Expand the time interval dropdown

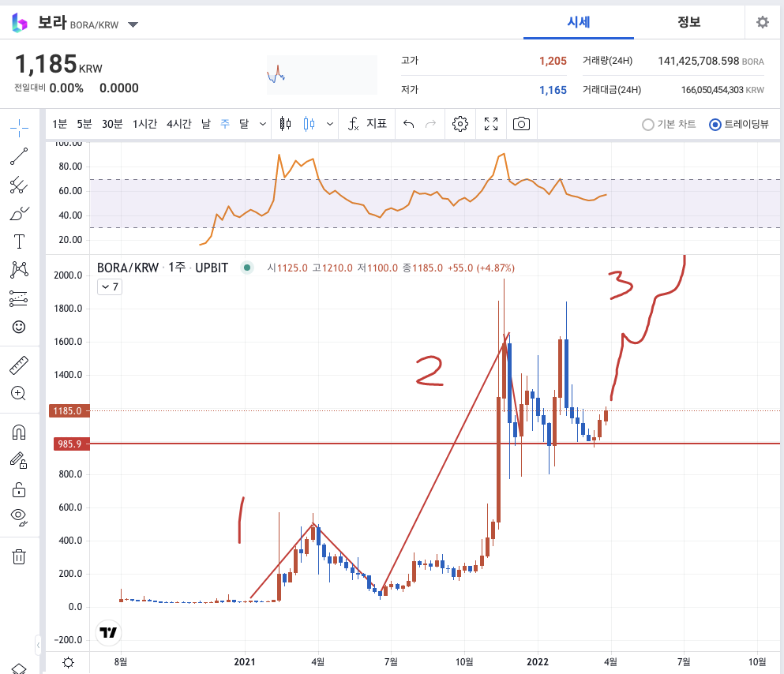(x=263, y=124)
